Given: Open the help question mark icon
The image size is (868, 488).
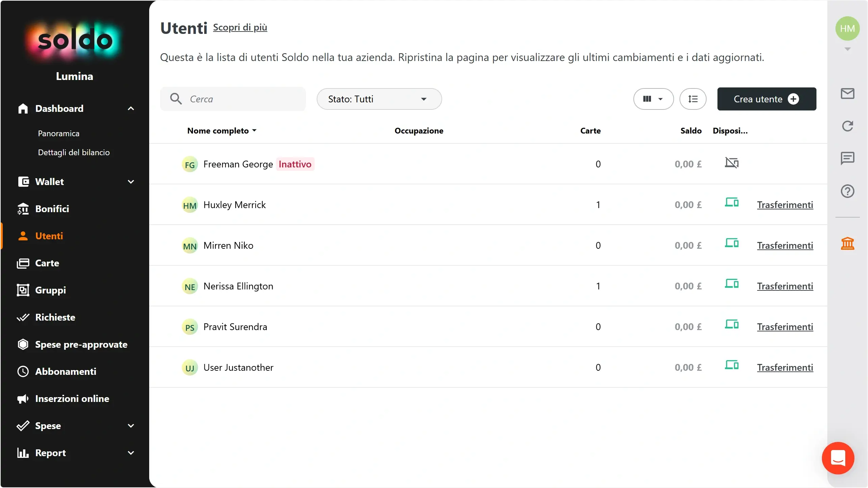Looking at the screenshot, I should (847, 191).
